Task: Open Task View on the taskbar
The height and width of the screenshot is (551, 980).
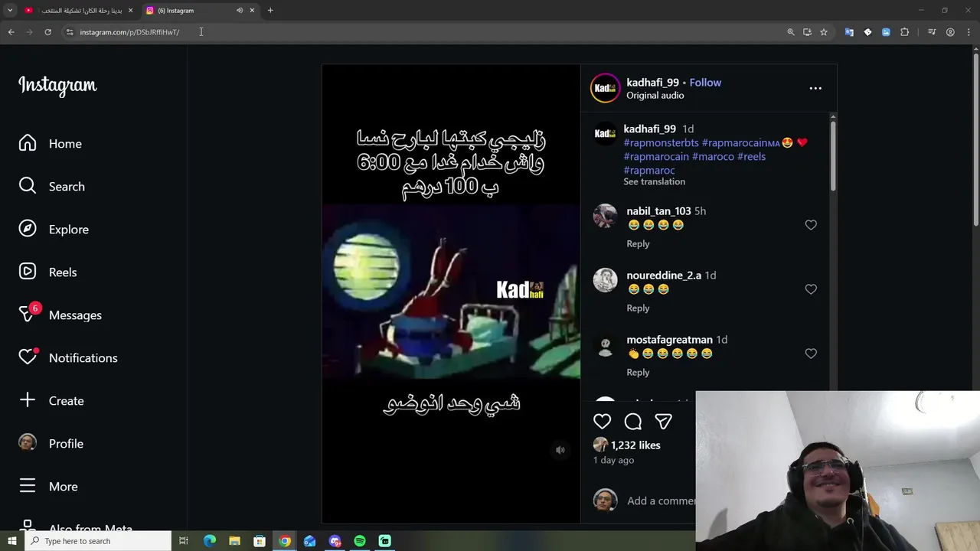Action: 184,541
